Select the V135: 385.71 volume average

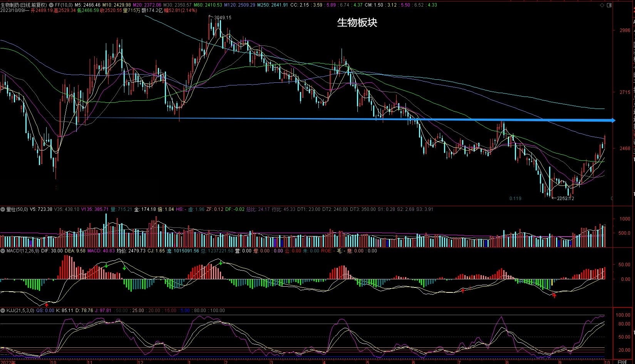click(95, 209)
